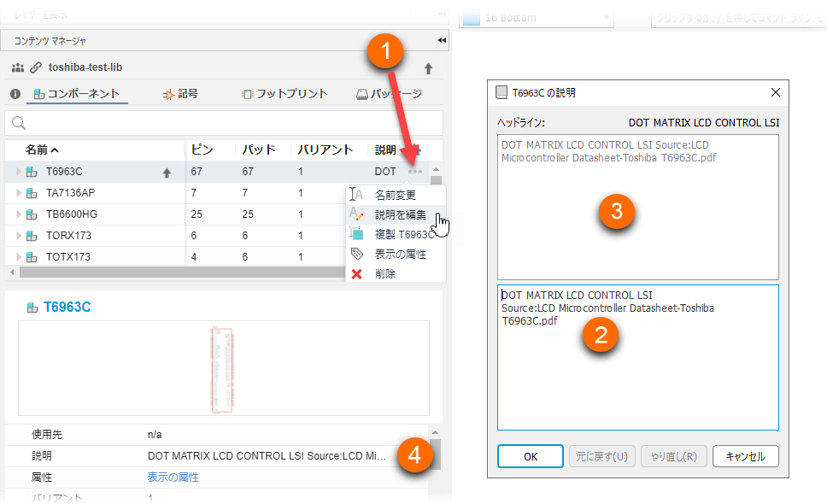Image resolution: width=827 pixels, height=504 pixels.
Task: Choose 複製 T6963C from context menu
Action: [x=396, y=234]
